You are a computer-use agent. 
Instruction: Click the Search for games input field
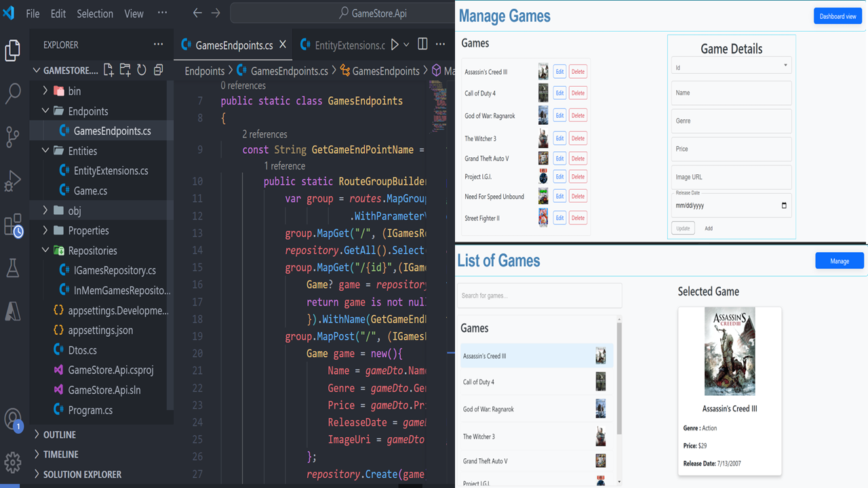(539, 296)
